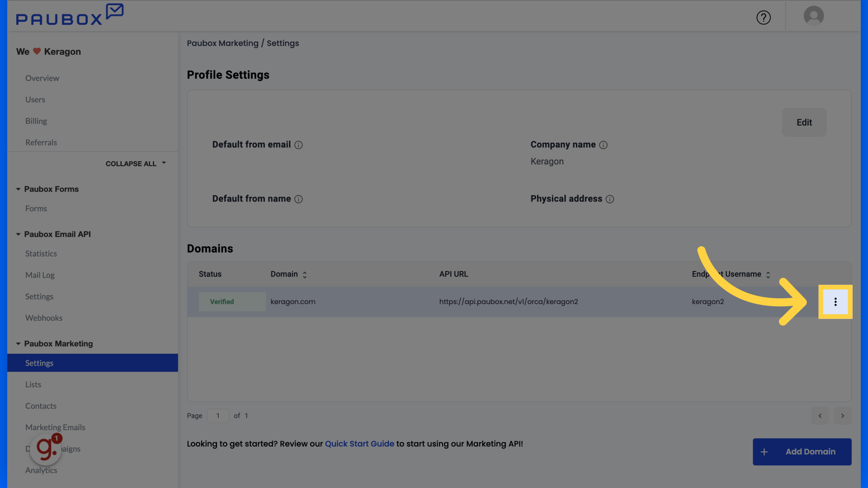Viewport: 868px width, 488px height.
Task: Click the Paubox logo
Action: (x=70, y=15)
